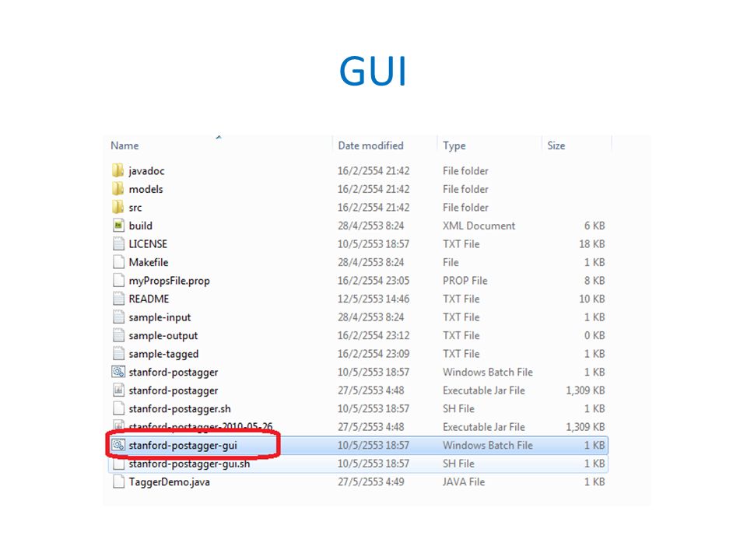Click the 8 KB size cell
The height and width of the screenshot is (560, 747).
(x=594, y=281)
